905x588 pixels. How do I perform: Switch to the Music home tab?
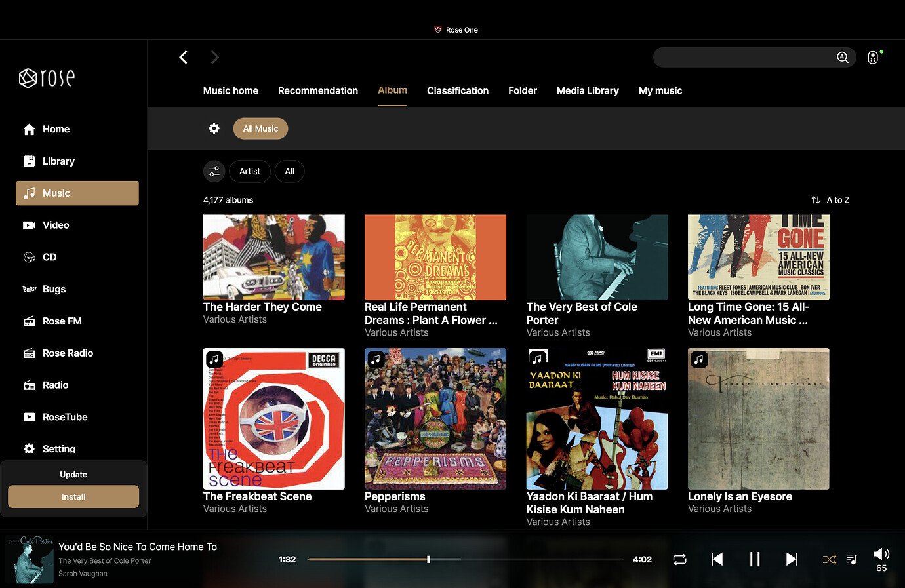point(231,91)
